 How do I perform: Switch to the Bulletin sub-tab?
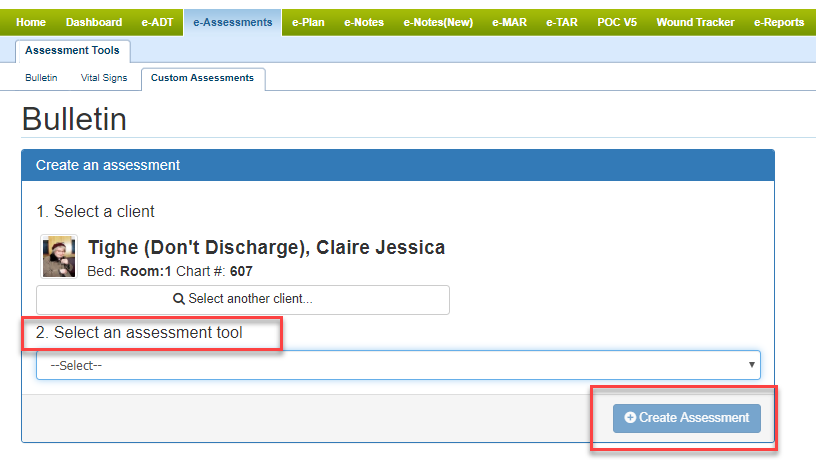[x=41, y=78]
